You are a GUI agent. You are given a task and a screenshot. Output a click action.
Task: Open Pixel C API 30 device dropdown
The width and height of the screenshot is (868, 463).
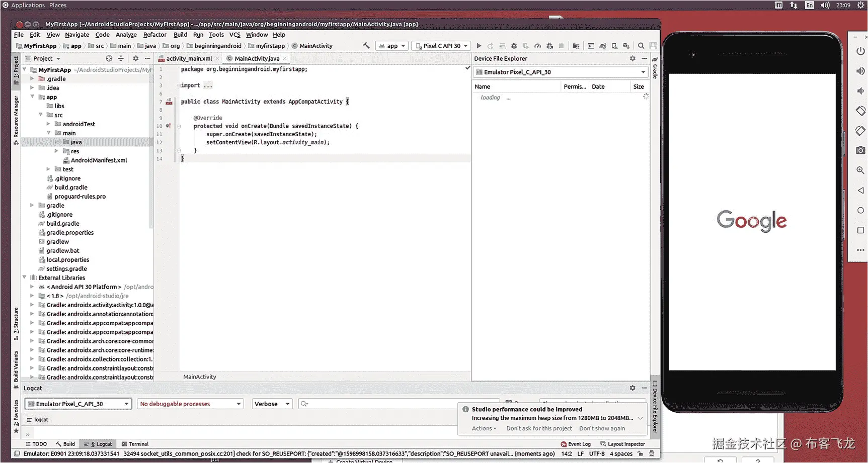pyautogui.click(x=442, y=46)
